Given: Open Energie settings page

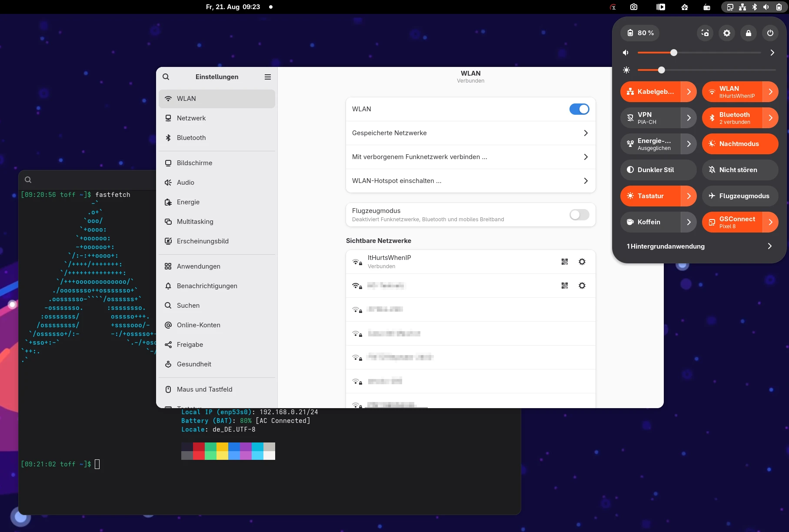Looking at the screenshot, I should (x=217, y=202).
